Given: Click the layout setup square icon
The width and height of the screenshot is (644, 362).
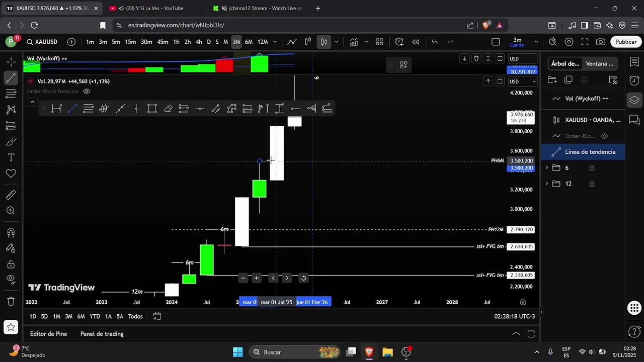Looking at the screenshot, I should pyautogui.click(x=496, y=42).
